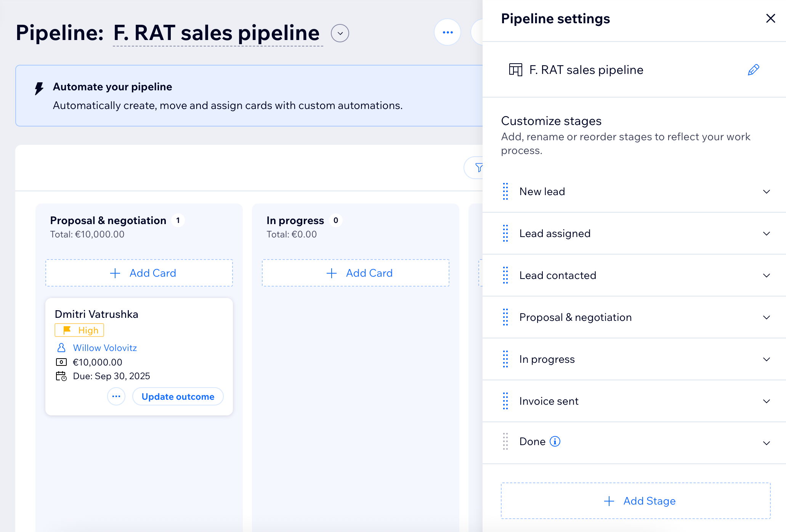Expand the Lead assigned stage

pos(767,234)
